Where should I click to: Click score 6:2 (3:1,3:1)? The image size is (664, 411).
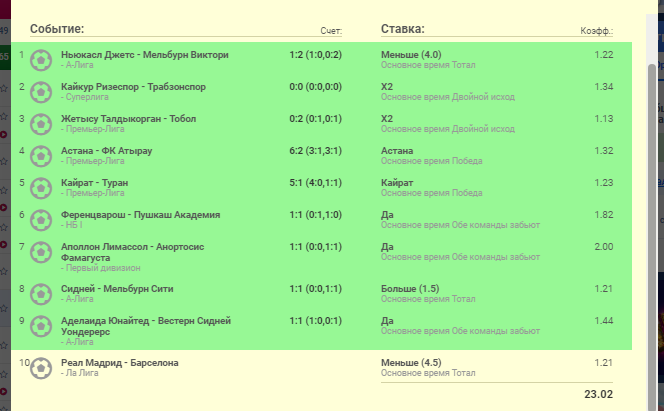coord(315,151)
